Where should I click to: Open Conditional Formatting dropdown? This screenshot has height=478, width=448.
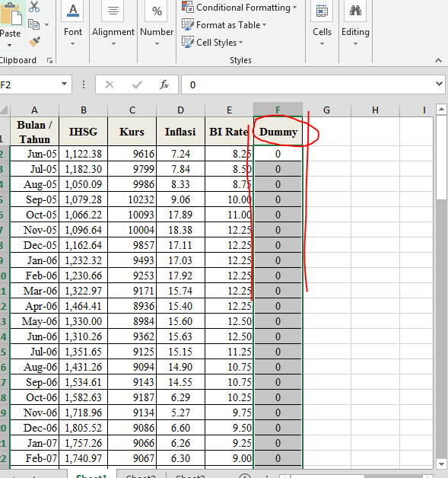click(x=295, y=8)
